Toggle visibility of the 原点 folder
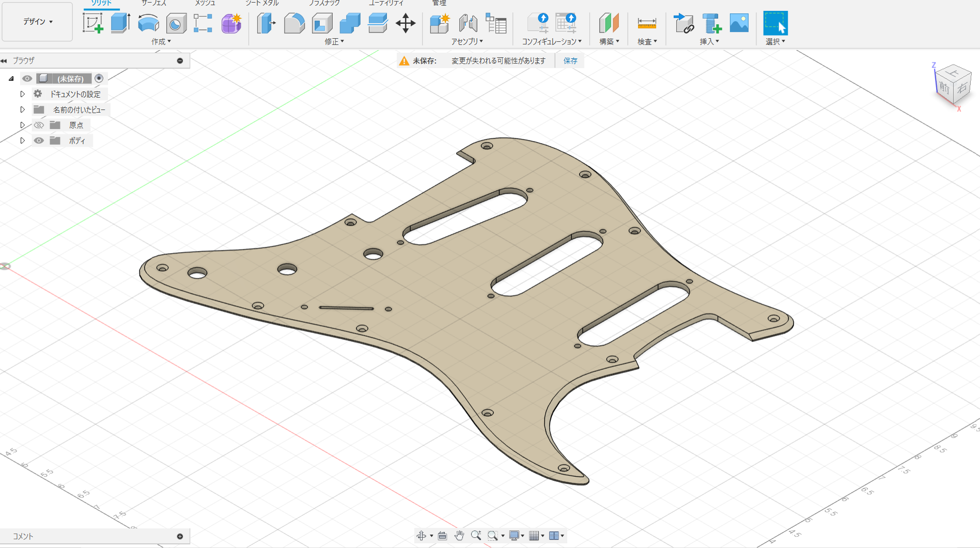Image resolution: width=980 pixels, height=548 pixels. [39, 125]
